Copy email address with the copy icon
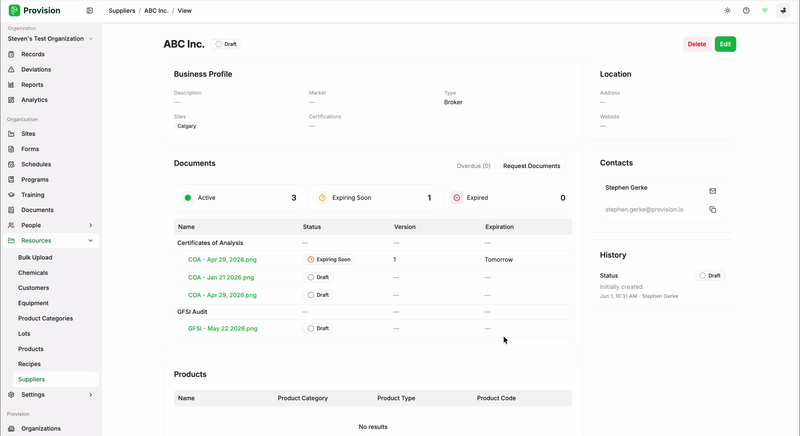800x436 pixels. pyautogui.click(x=713, y=210)
